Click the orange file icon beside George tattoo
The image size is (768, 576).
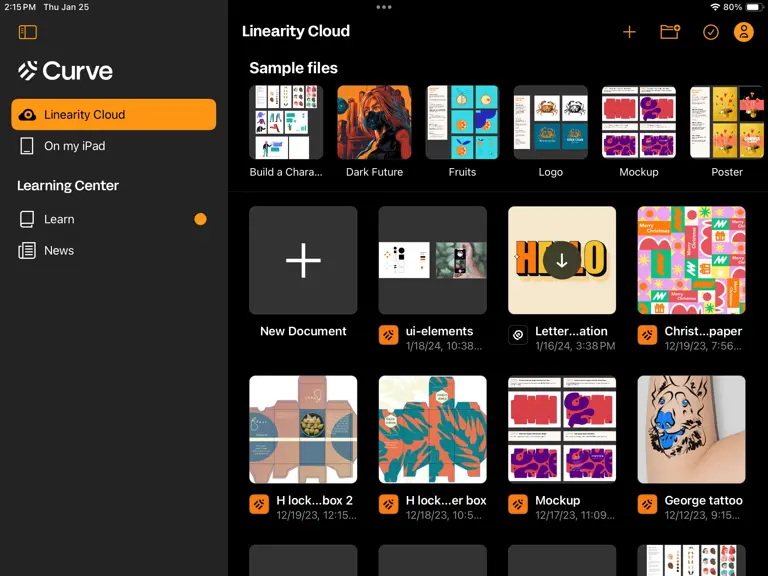point(647,504)
